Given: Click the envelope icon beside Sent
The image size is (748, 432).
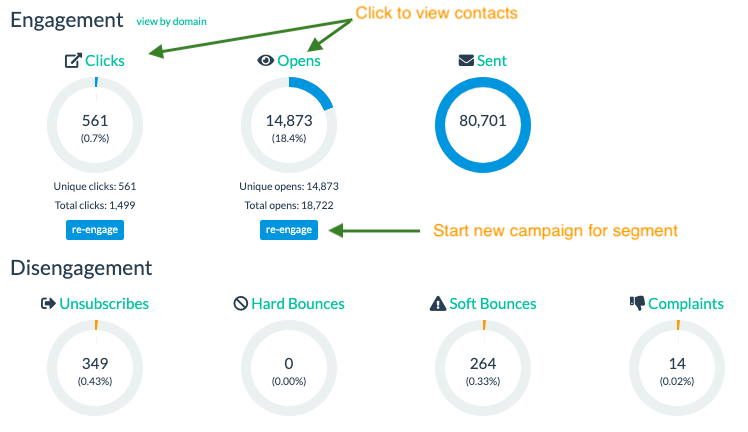Looking at the screenshot, I should tap(465, 61).
